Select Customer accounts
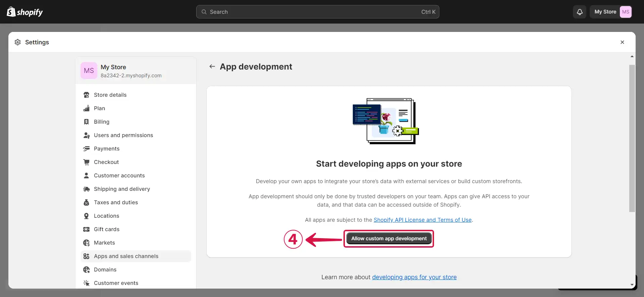This screenshot has height=297, width=644. coord(136,175)
